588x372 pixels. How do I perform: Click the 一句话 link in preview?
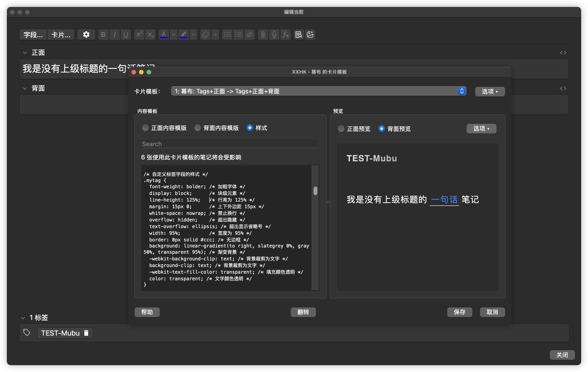(x=444, y=200)
